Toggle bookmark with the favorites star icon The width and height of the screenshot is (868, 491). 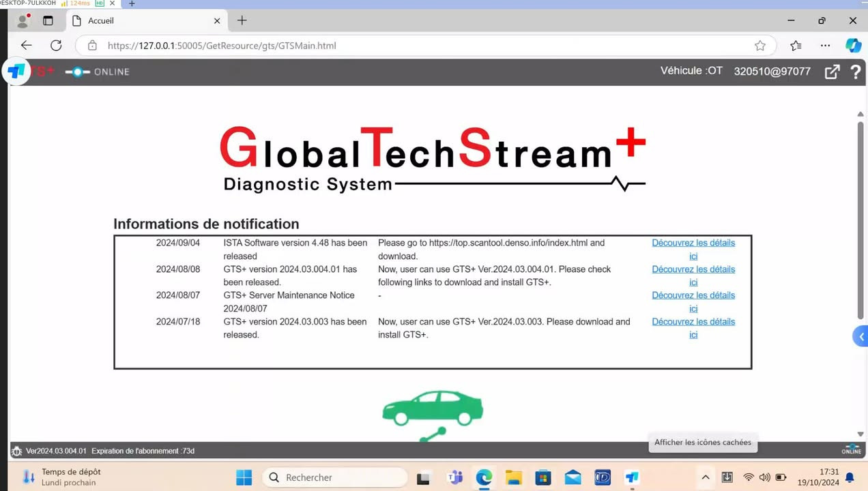coord(760,45)
